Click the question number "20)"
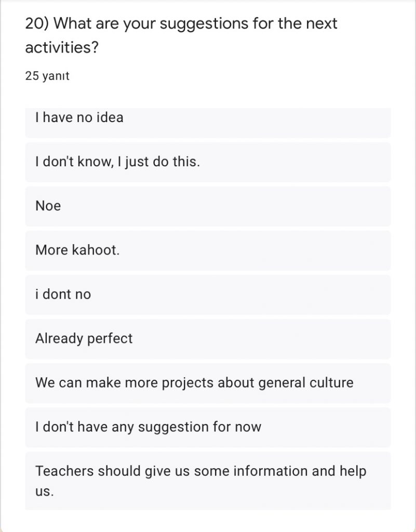416x532 pixels. [37, 23]
